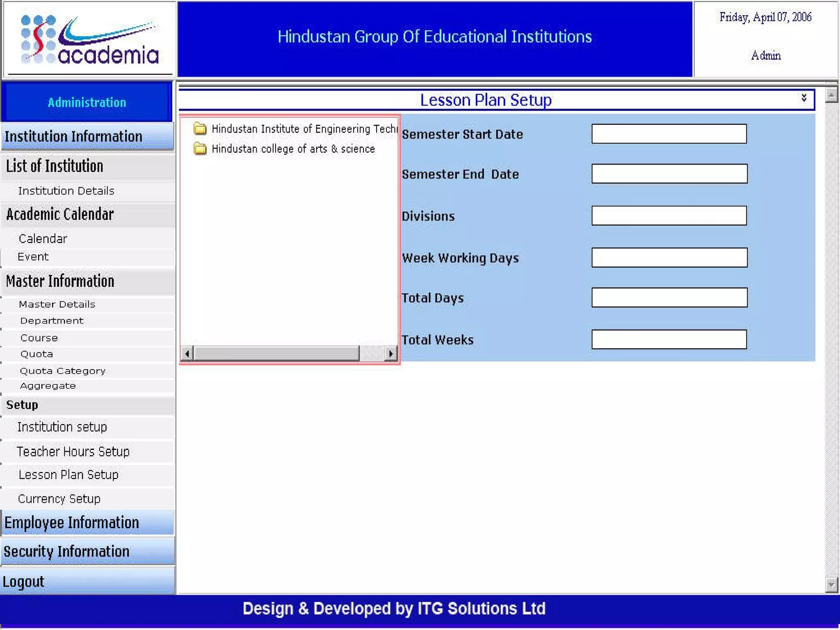This screenshot has width=840, height=630.
Task: Click page scrollbar down arrow
Action: point(831,584)
